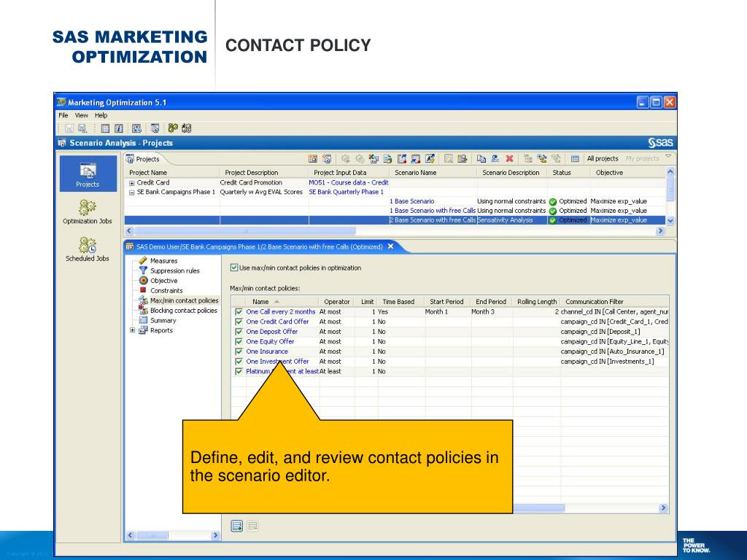Click the Time Based column header
747x560 pixels.
(398, 302)
